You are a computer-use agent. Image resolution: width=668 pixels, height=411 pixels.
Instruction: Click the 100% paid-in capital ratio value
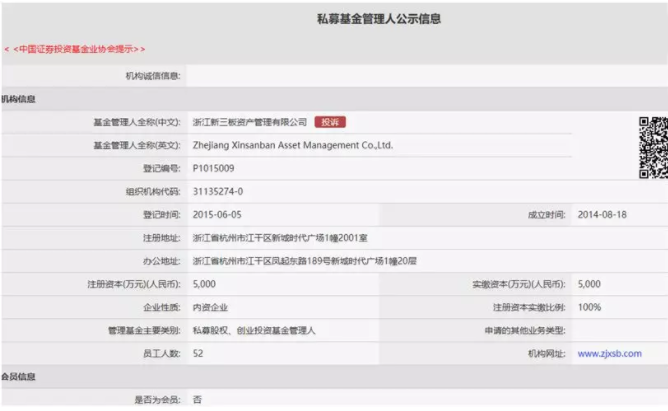[589, 307]
